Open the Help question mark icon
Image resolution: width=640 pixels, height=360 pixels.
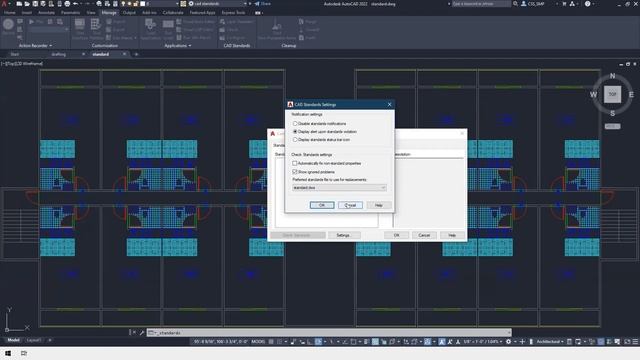[587, 4]
